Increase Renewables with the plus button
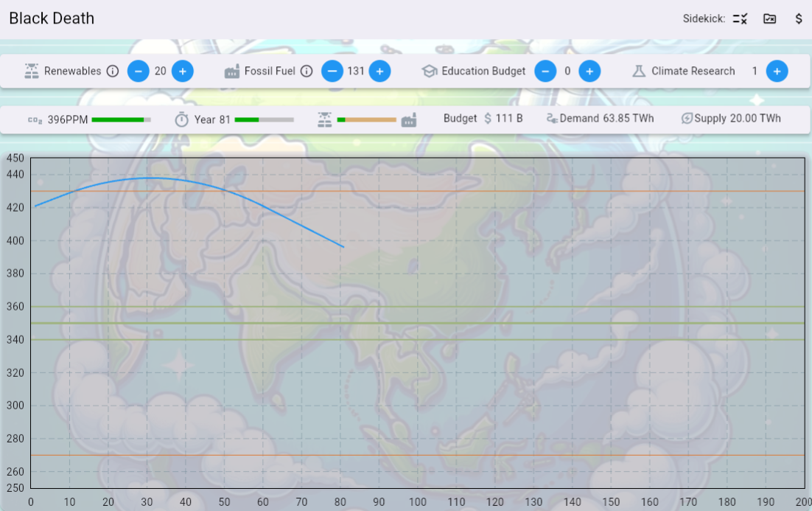Viewport: 812px width, 511px height. click(183, 71)
